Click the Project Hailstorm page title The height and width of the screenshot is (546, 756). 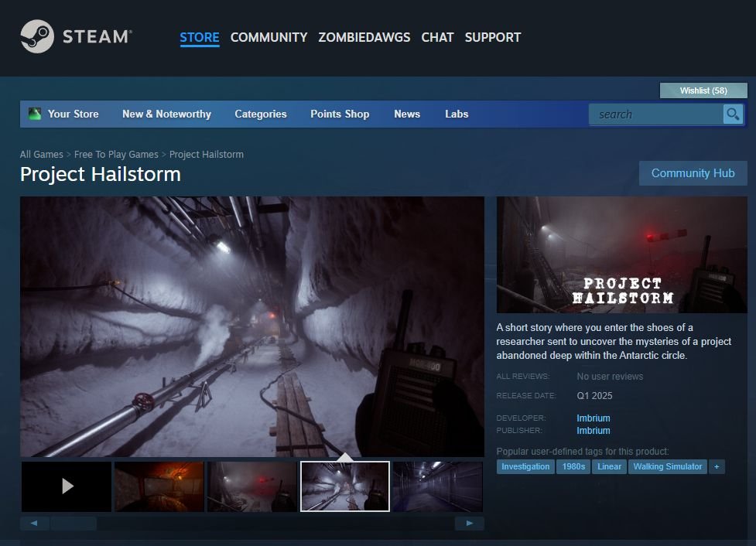(x=101, y=175)
